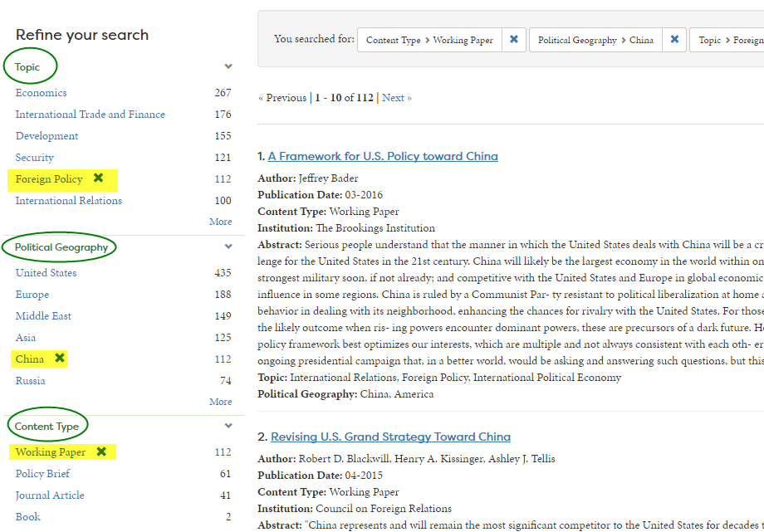The width and height of the screenshot is (764, 532).
Task: Open A Framework for U.S. Policy toward China
Action: pos(383,156)
